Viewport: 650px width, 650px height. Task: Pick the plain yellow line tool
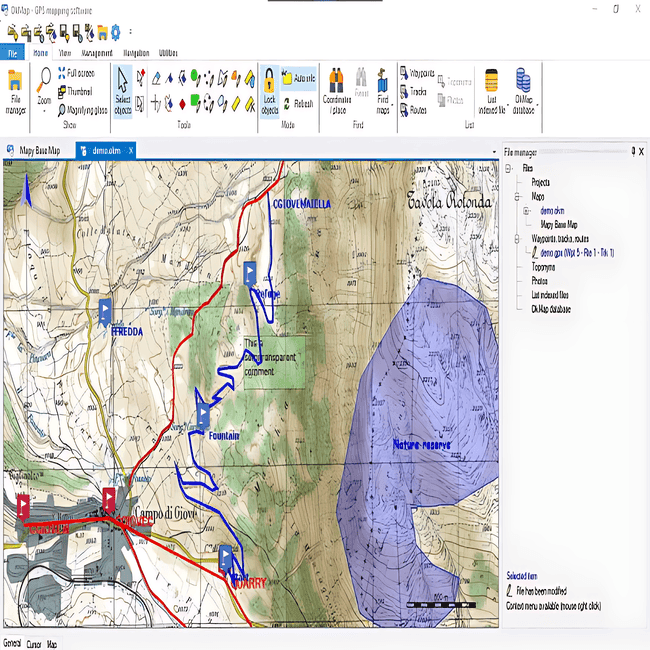click(236, 103)
